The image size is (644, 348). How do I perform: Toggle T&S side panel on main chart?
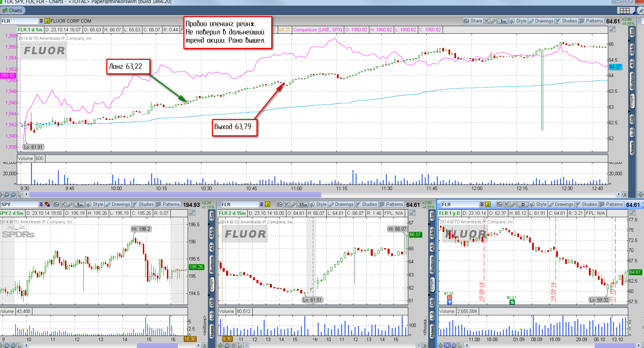(x=632, y=50)
